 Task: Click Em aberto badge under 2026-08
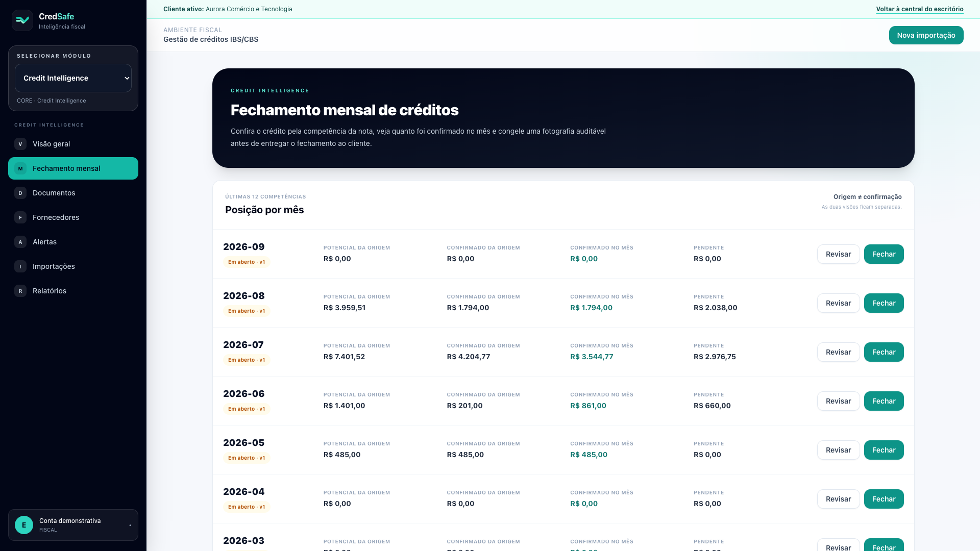tap(247, 311)
